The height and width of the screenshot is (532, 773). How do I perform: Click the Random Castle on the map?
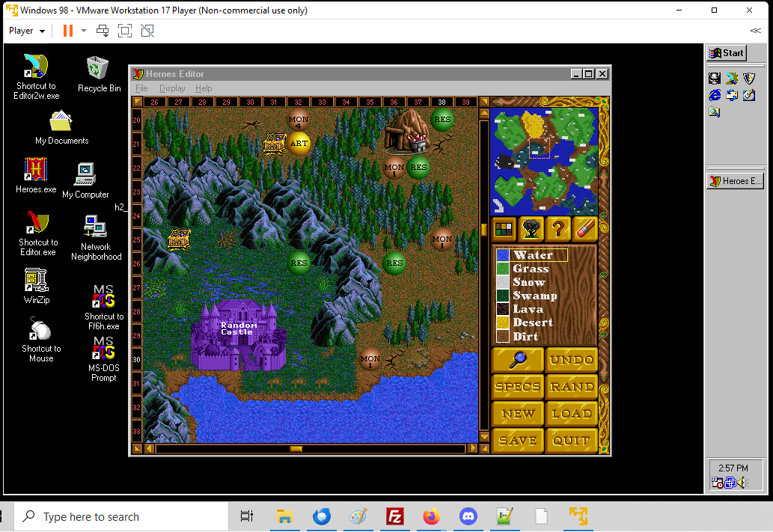pyautogui.click(x=239, y=335)
